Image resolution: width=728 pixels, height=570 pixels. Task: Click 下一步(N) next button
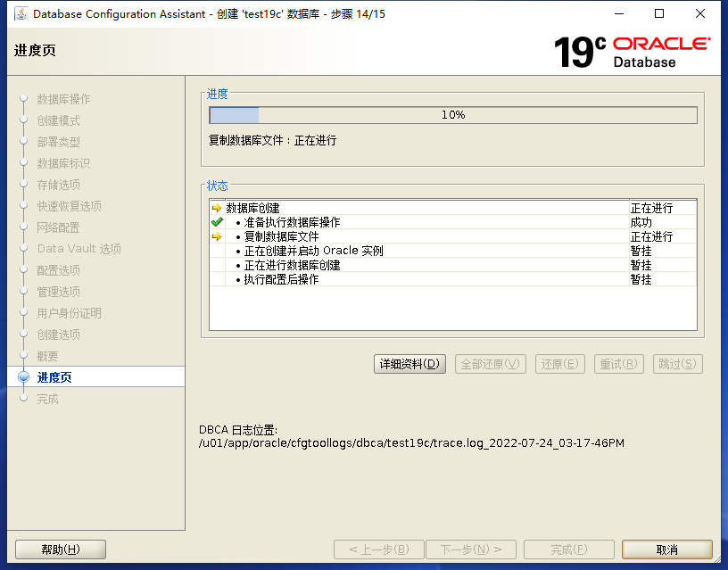tap(471, 549)
